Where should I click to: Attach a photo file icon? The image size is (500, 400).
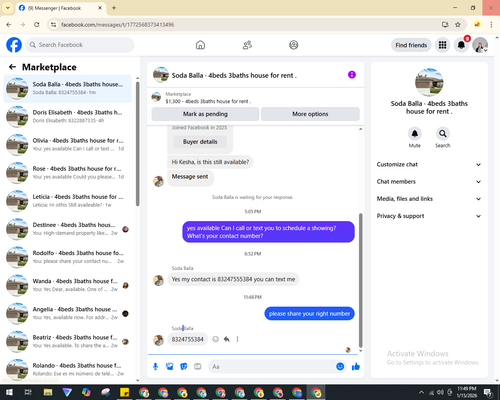(x=170, y=367)
